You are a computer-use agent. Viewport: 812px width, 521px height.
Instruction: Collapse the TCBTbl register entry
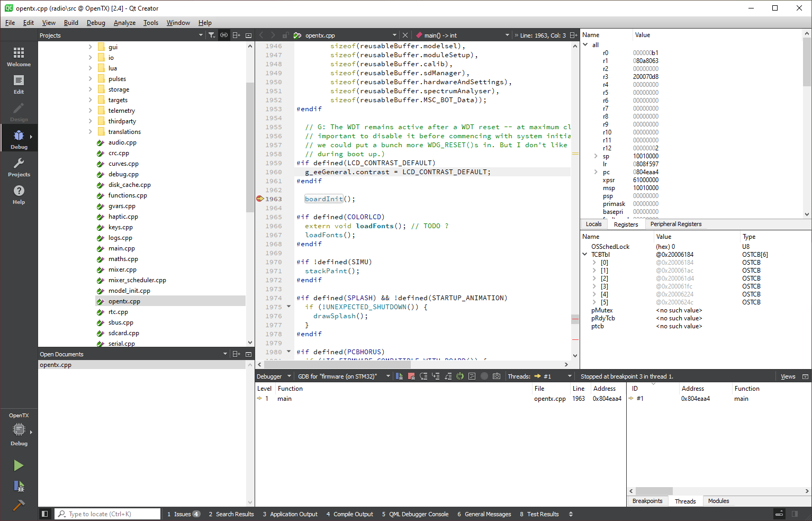[x=584, y=254]
